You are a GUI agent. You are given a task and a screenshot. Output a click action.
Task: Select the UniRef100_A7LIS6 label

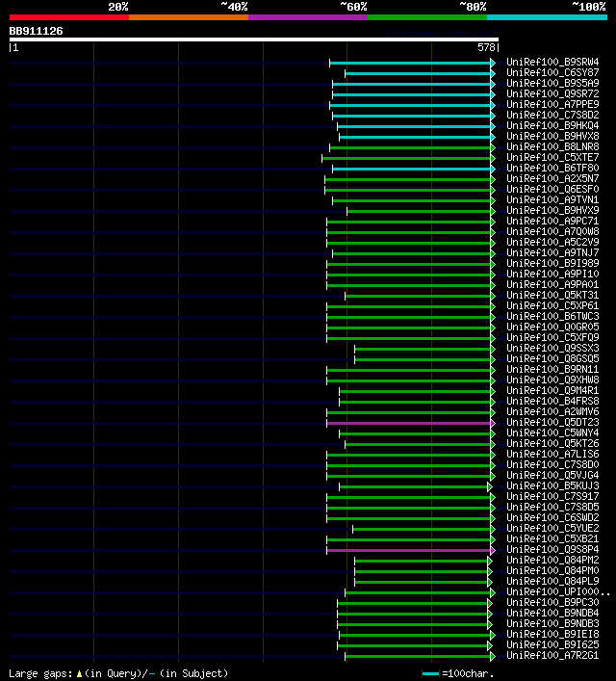tap(552, 454)
